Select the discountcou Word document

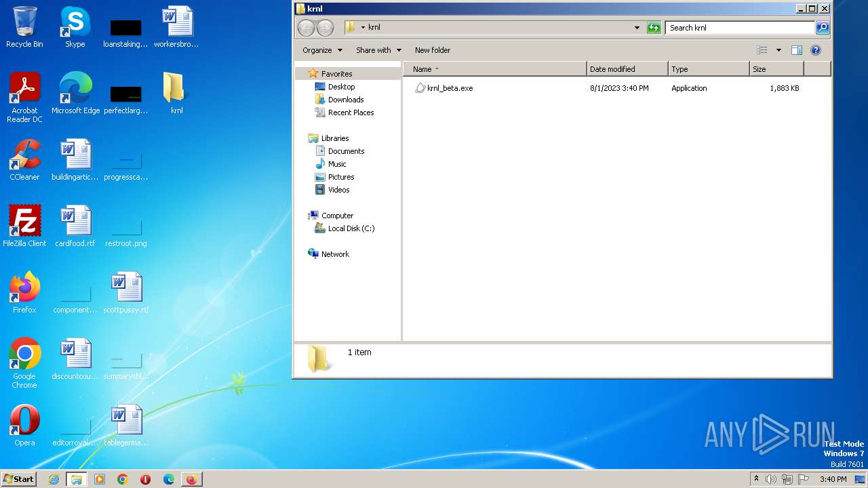(x=75, y=359)
